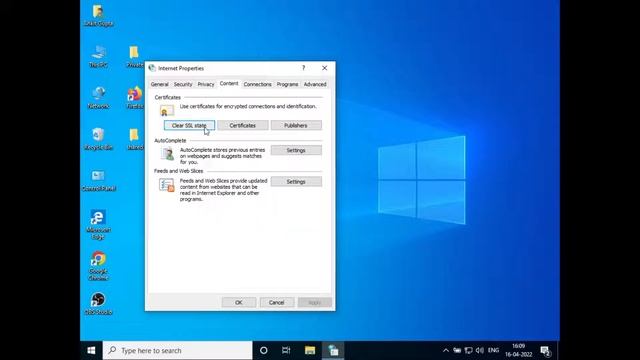Launch OBS Studio from the desktop
Image resolution: width=640 pixels, height=360 pixels.
98,304
